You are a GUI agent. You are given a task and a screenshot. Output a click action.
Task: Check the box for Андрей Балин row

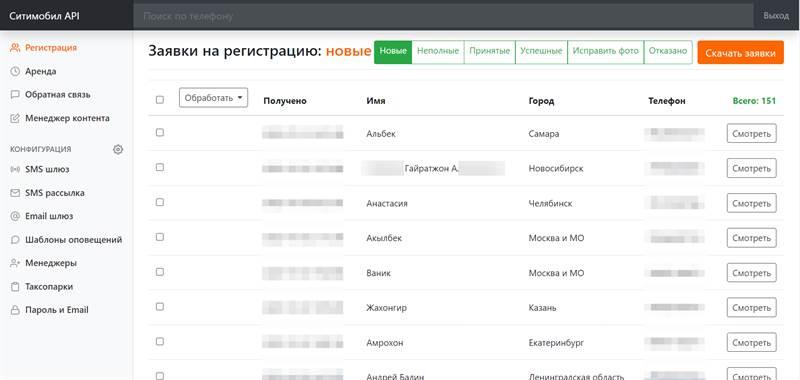[160, 376]
